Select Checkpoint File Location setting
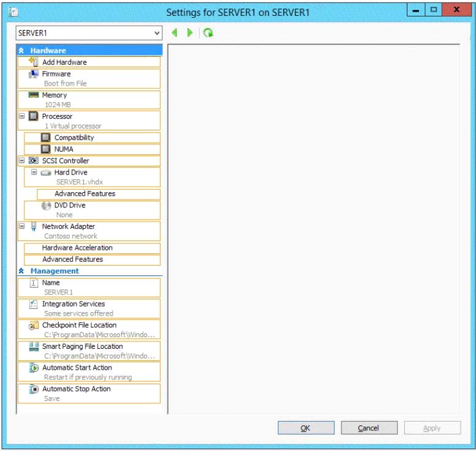The width and height of the screenshot is (476, 451). [79, 326]
